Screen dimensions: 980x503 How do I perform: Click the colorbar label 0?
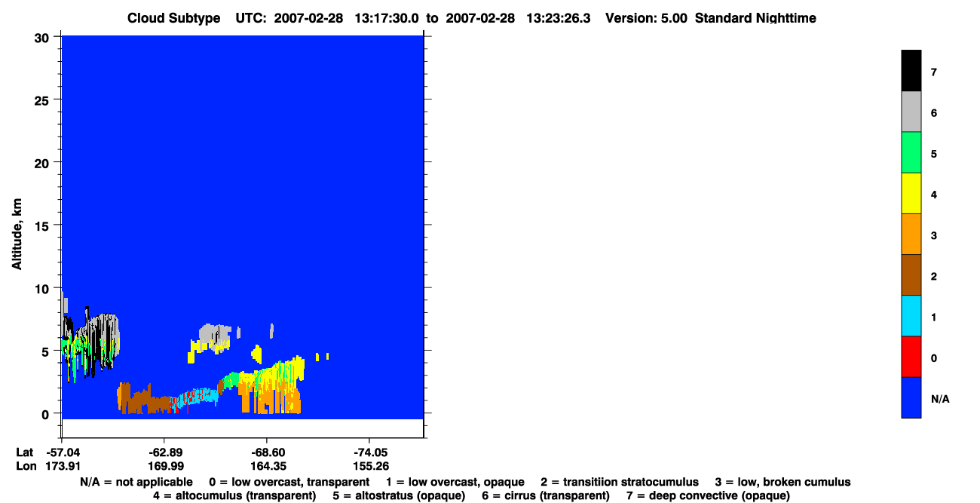pos(934,358)
